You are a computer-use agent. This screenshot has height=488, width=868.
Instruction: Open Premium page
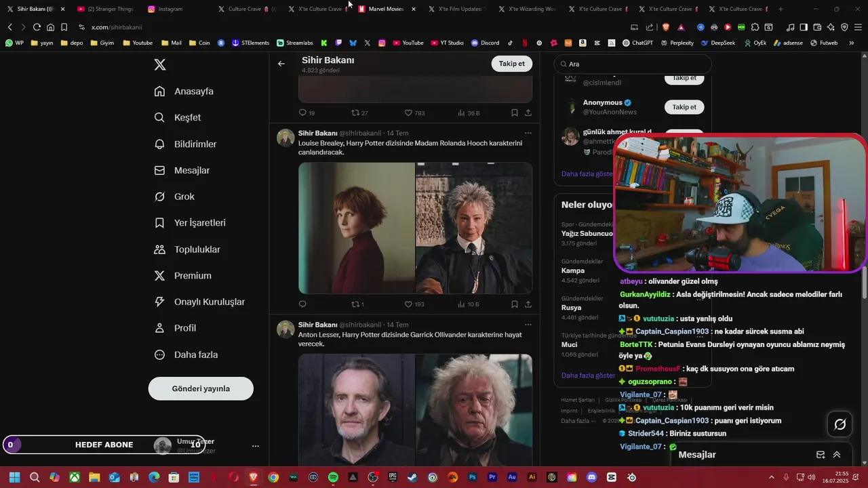[183, 275]
